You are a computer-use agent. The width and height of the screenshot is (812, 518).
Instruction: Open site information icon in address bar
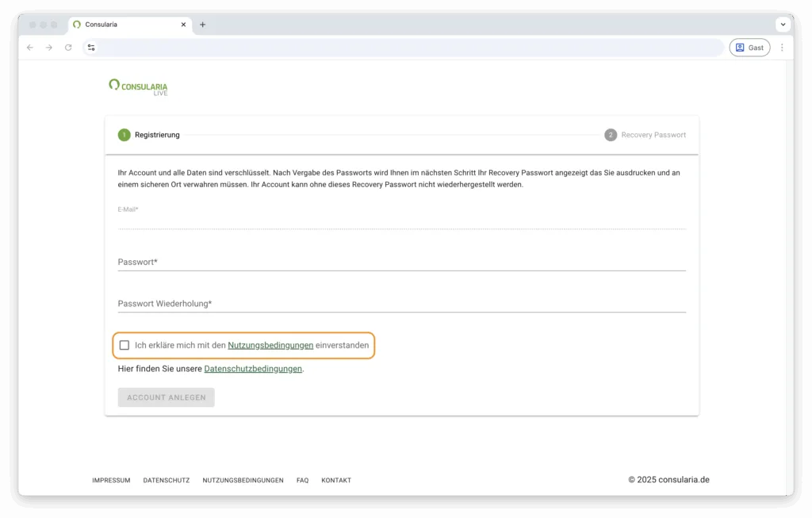coord(91,48)
